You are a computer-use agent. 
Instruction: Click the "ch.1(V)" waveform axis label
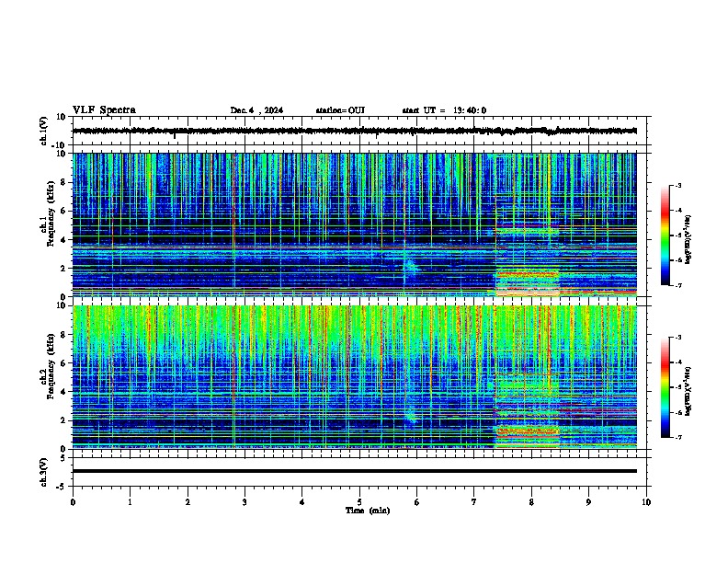click(44, 131)
